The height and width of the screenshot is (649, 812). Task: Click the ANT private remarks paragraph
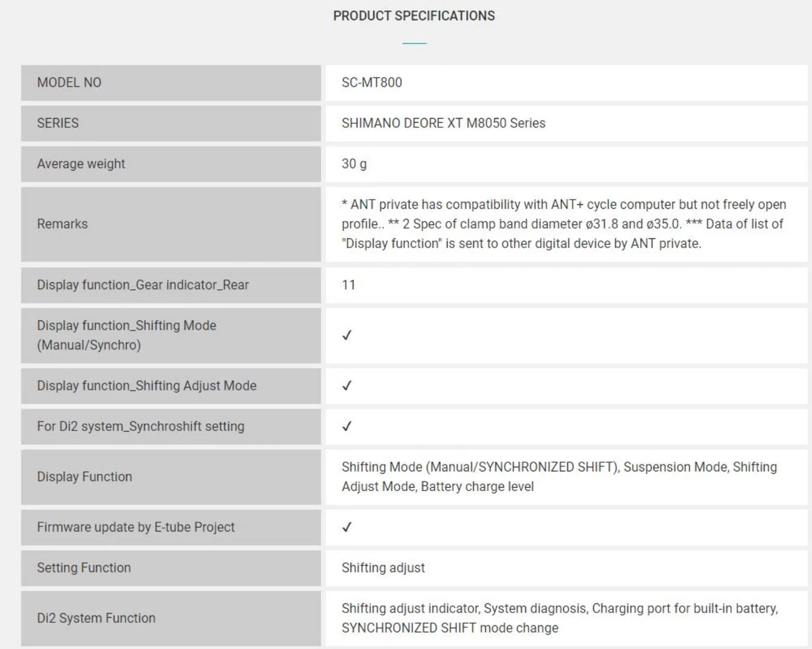click(x=563, y=224)
